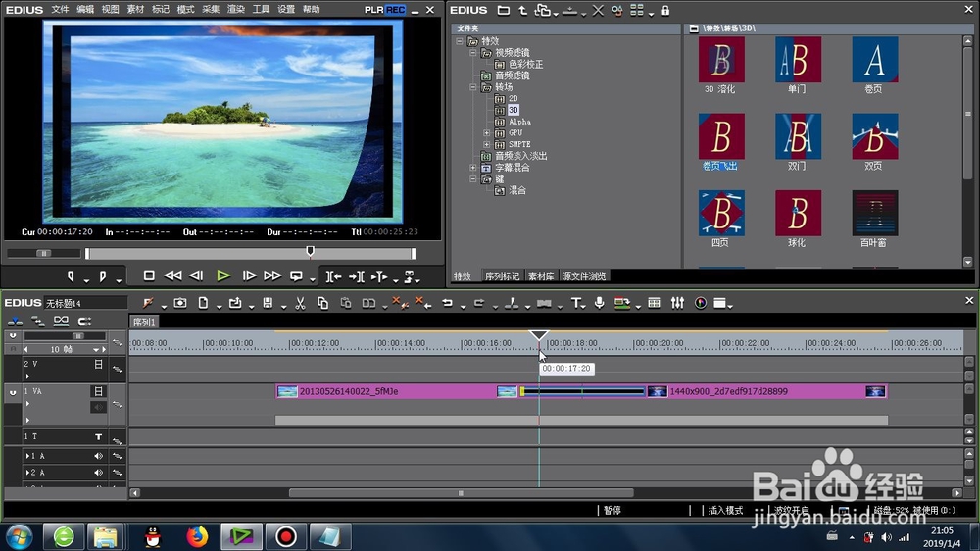Switch to the 序列标记 tab
This screenshot has height=551, width=980.
pos(502,276)
